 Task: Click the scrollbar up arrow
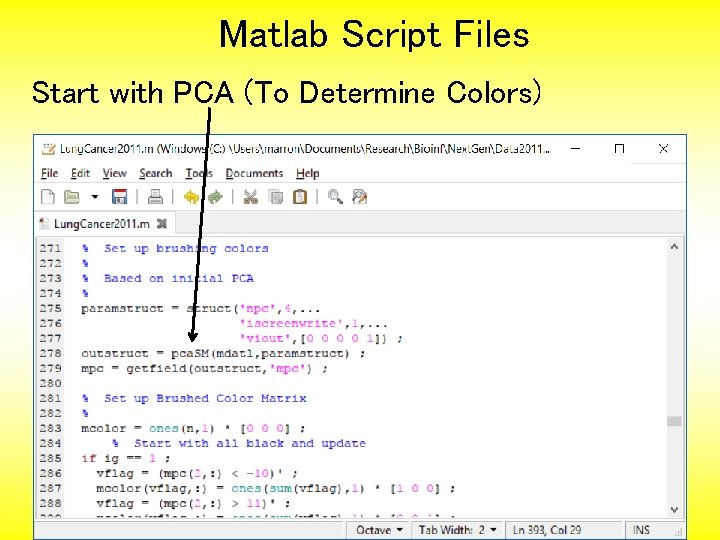[674, 247]
